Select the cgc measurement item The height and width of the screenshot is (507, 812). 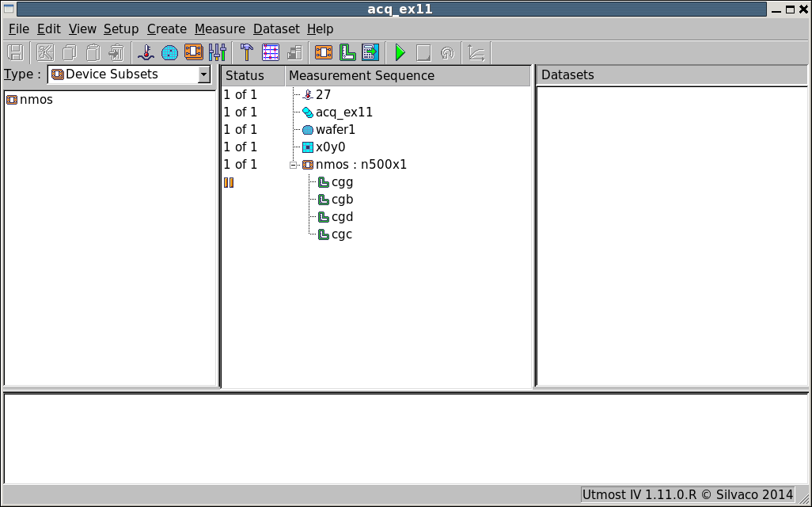coord(342,234)
